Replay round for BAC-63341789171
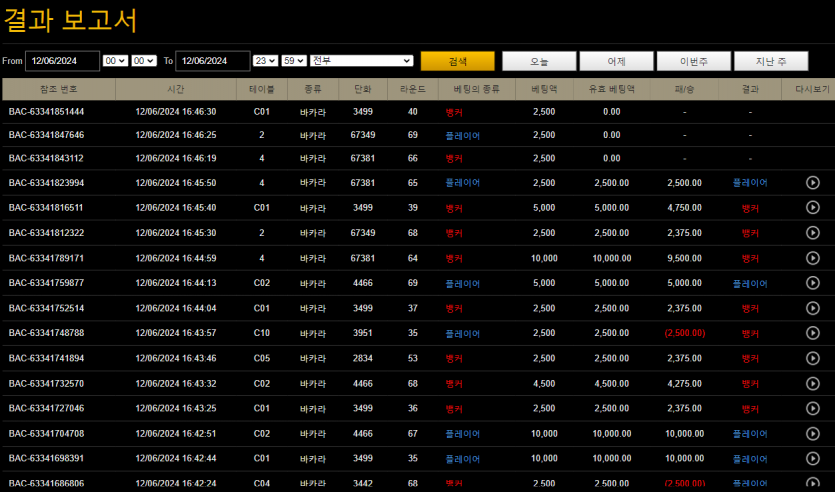This screenshot has height=492, width=835. pos(813,258)
